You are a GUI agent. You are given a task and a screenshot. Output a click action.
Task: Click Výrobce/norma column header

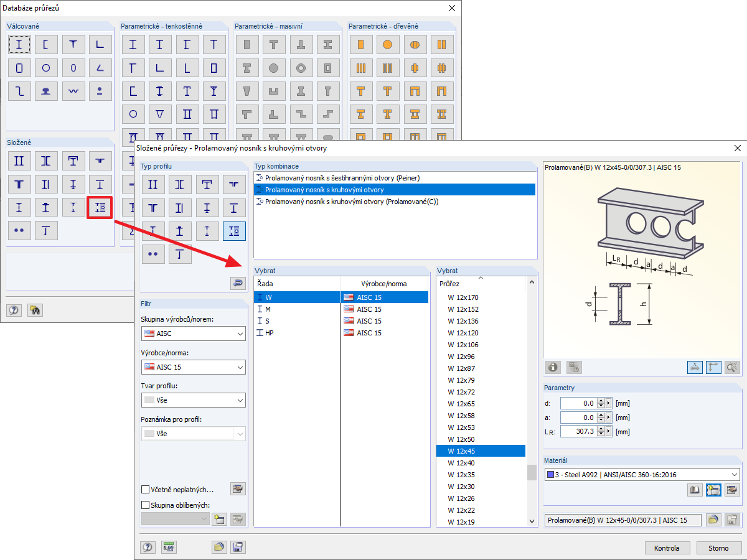(x=385, y=283)
